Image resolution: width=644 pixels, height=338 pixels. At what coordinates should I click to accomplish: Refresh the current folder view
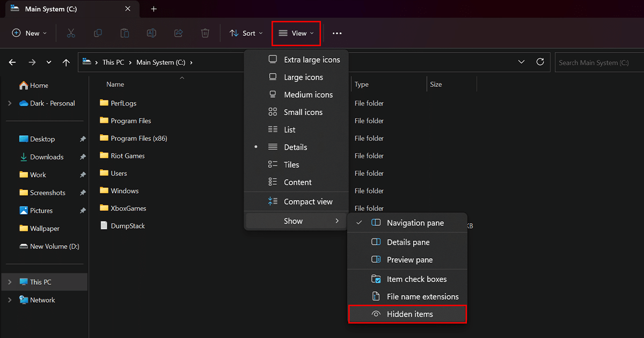tap(540, 62)
